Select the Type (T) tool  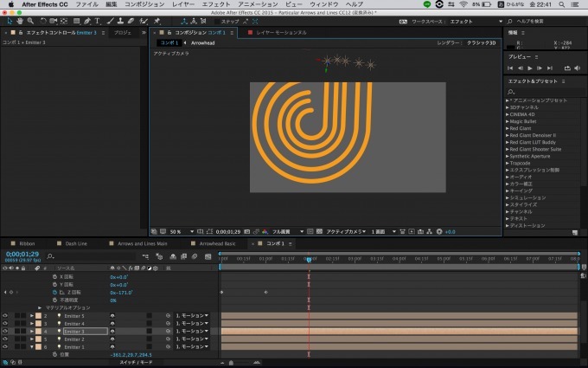point(97,21)
